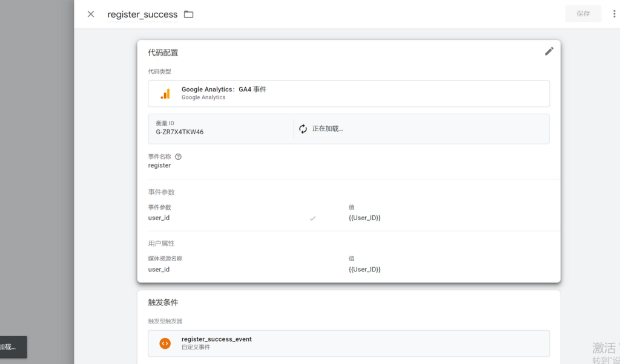This screenshot has height=364, width=620.
Task: Click the 媒体资源名称 column label
Action: click(165, 259)
